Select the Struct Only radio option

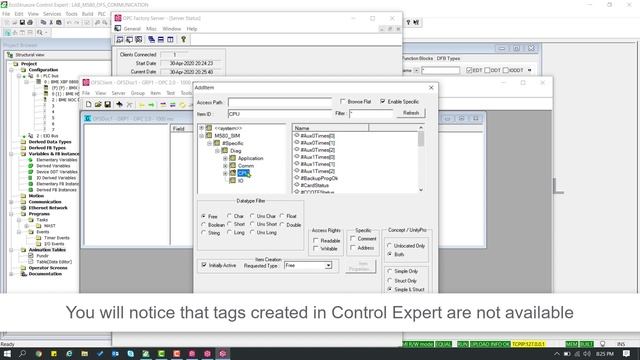[x=389, y=280]
